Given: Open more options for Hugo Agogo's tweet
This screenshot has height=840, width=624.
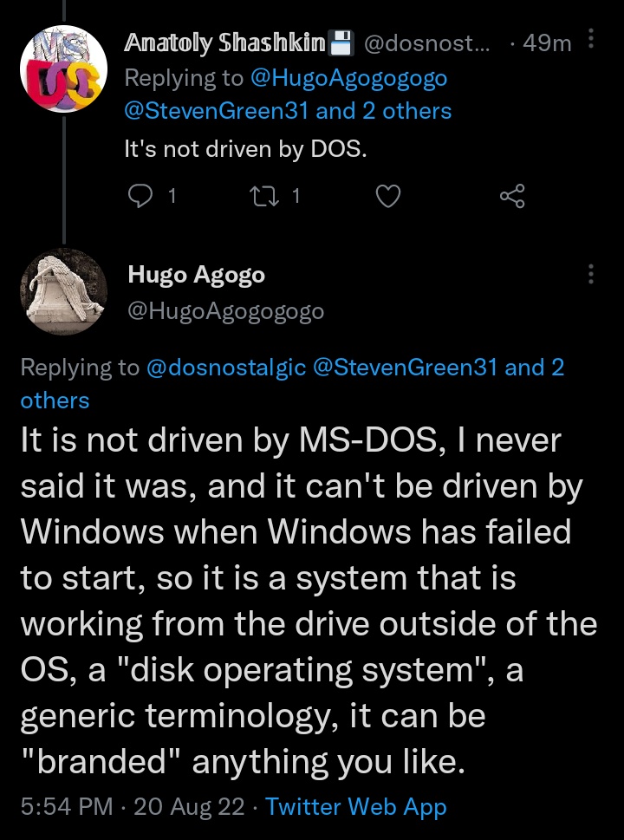Looking at the screenshot, I should coord(591,273).
